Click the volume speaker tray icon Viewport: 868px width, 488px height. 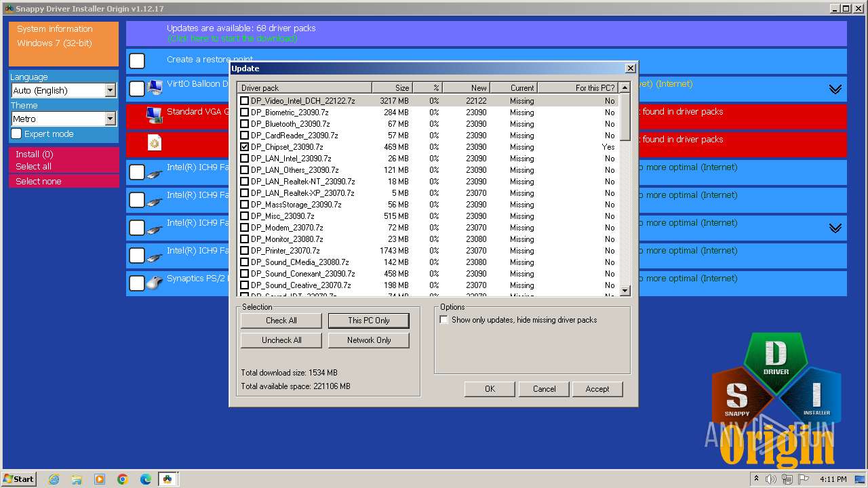point(771,479)
